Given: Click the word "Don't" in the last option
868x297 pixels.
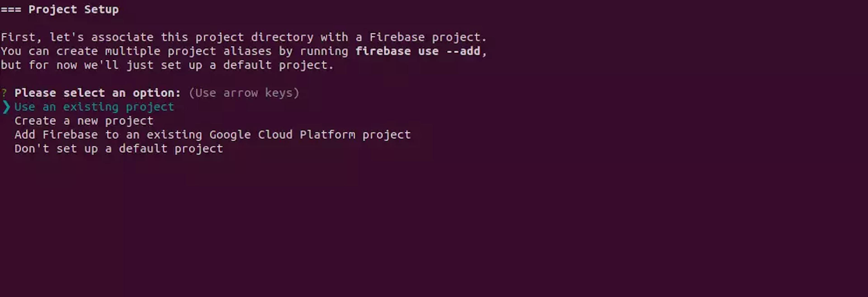Looking at the screenshot, I should tap(32, 149).
